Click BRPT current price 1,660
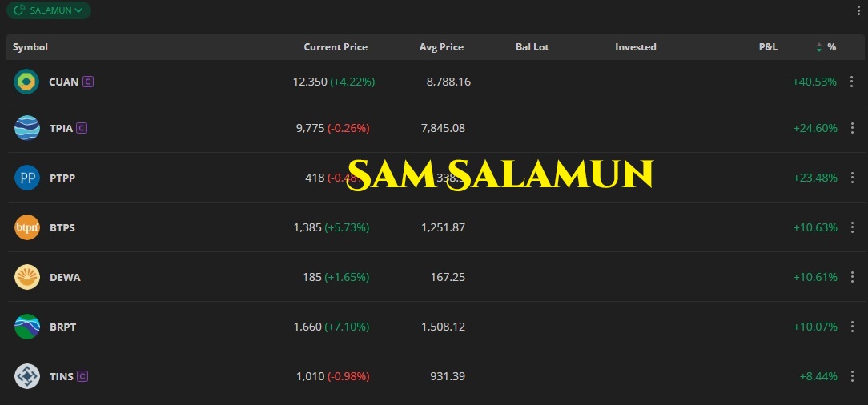This screenshot has width=868, height=405. pos(307,327)
